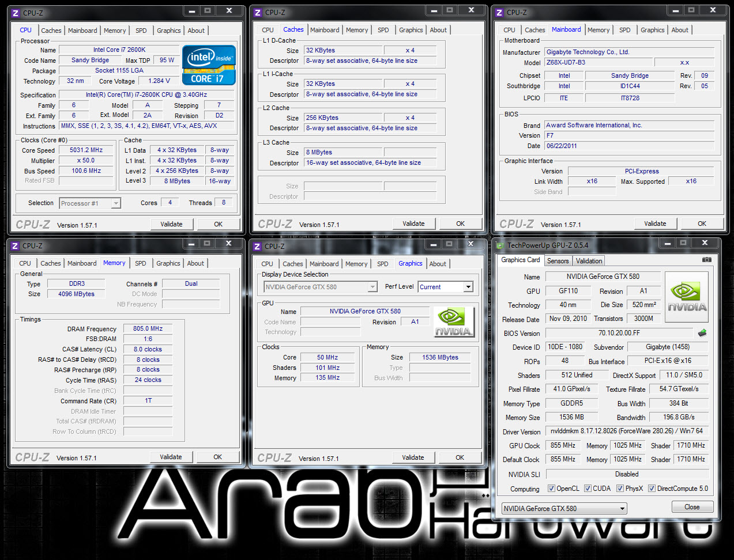Click the processor name Intel Core i7 2600K
Viewport: 734px width, 560px height.
coord(119,50)
